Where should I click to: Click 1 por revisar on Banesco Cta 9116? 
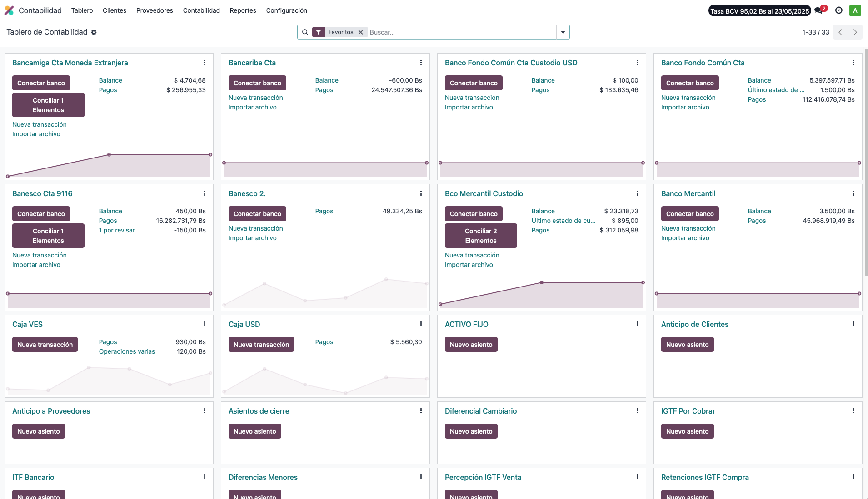point(117,230)
